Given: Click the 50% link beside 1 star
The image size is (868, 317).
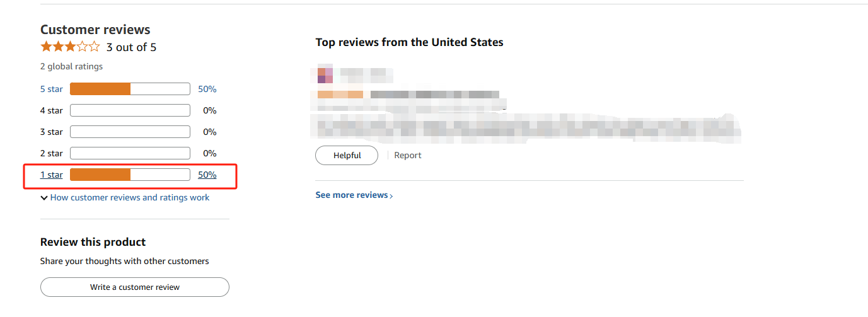Looking at the screenshot, I should (207, 175).
